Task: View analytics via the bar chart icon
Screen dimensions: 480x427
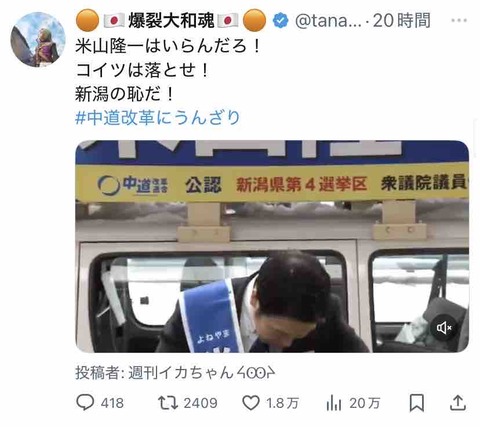Action: point(334,403)
